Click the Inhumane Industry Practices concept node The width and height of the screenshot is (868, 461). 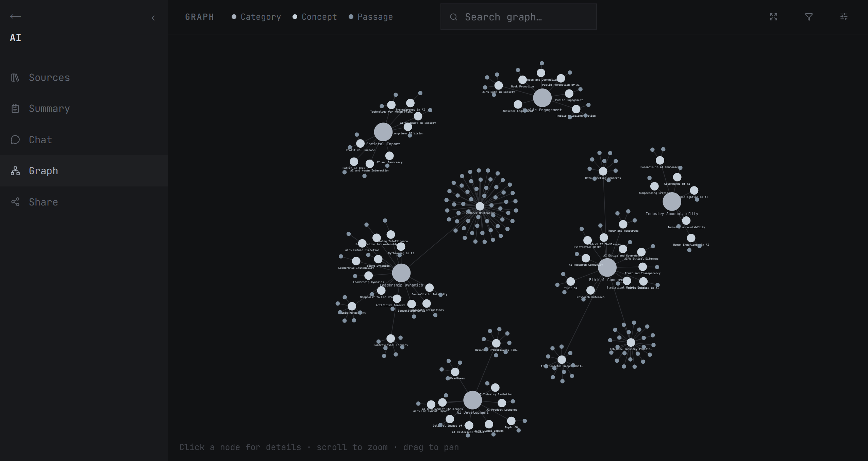tap(631, 342)
